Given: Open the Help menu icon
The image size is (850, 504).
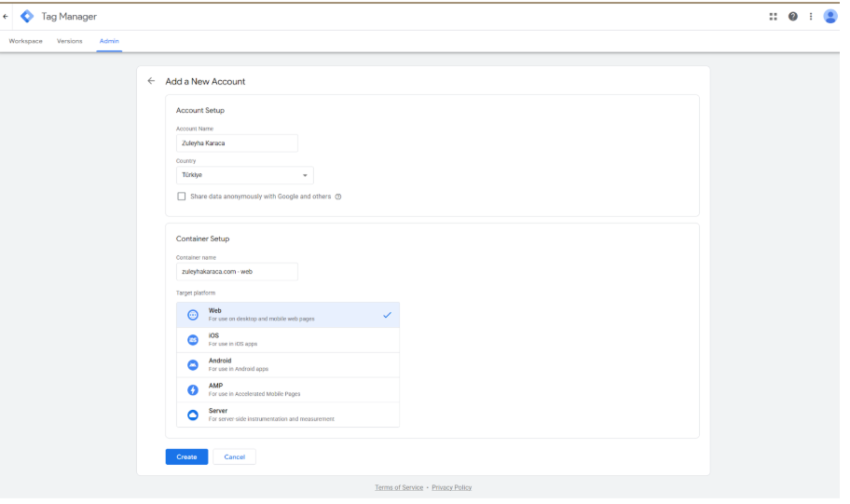Looking at the screenshot, I should (x=792, y=16).
